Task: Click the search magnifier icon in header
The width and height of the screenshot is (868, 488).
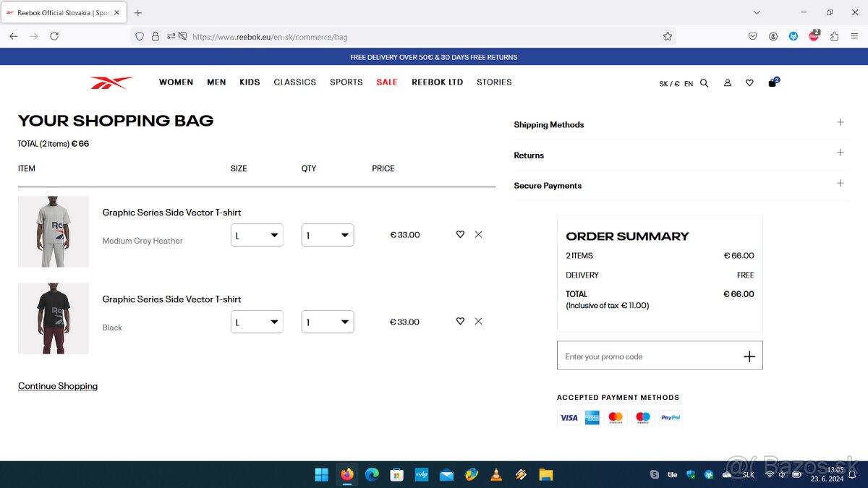Action: tap(704, 83)
